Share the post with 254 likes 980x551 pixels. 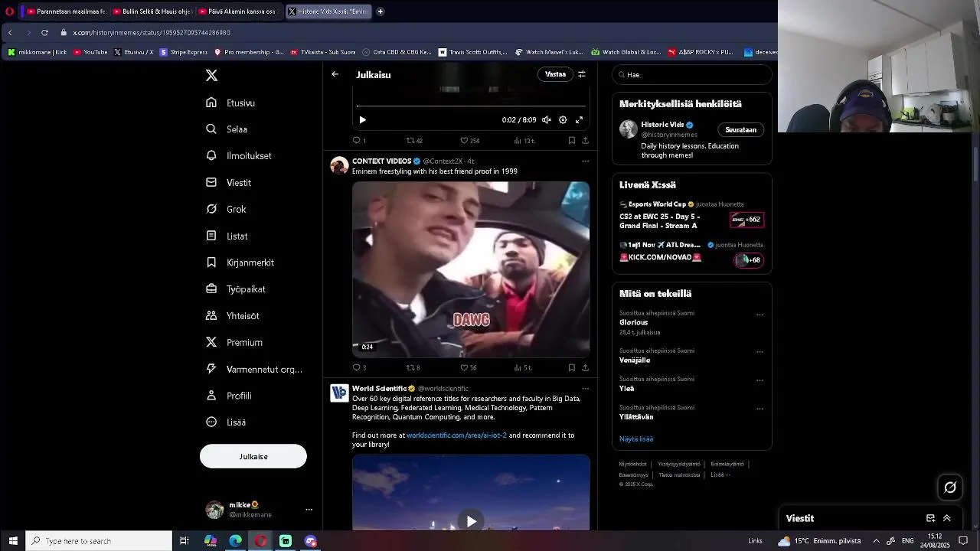(586, 141)
